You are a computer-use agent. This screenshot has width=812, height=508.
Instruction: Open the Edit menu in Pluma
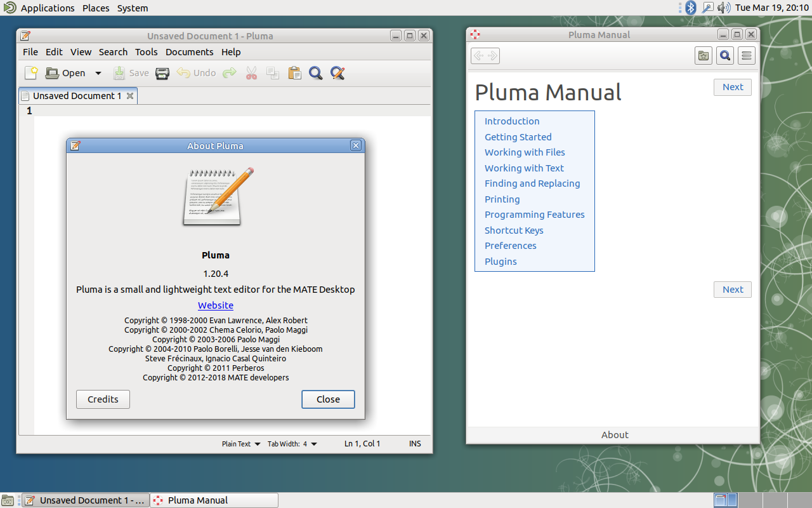(x=54, y=52)
